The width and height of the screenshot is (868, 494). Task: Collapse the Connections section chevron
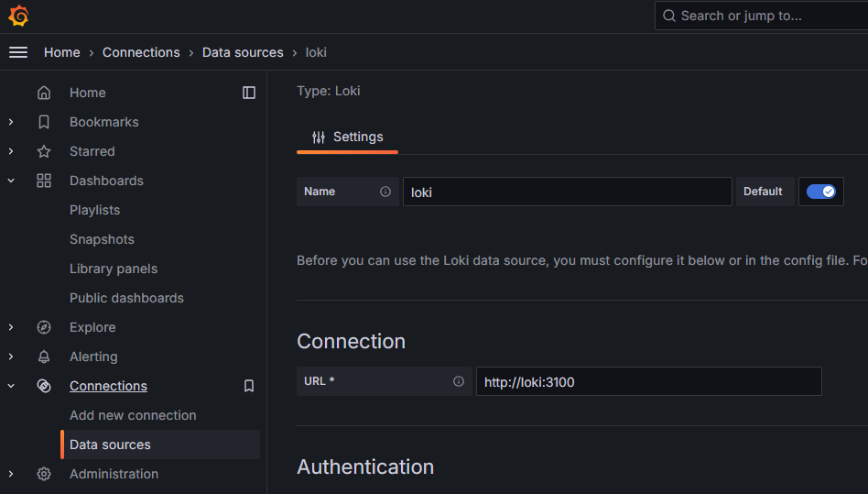point(11,386)
